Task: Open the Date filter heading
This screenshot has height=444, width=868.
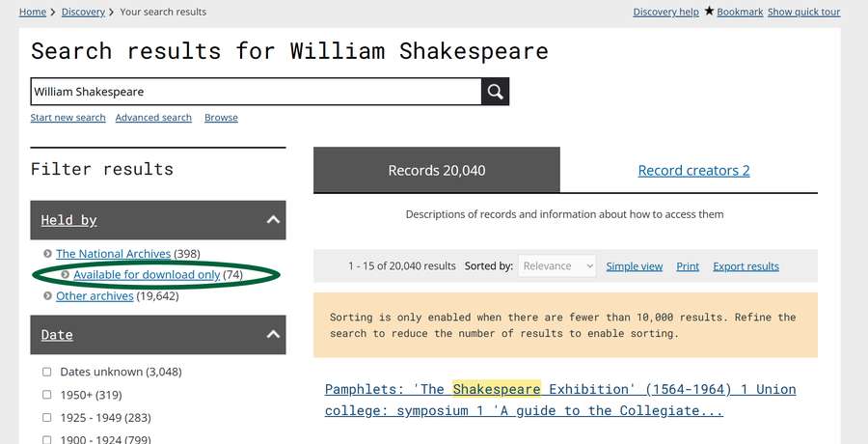Action: 57,335
